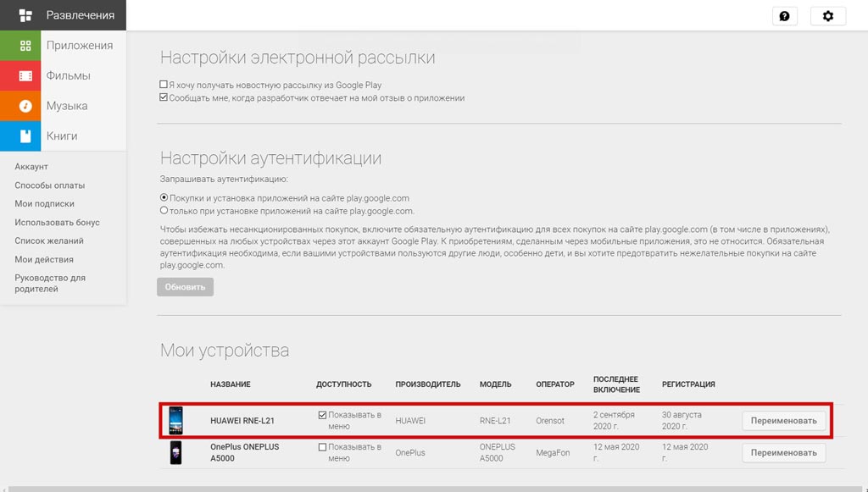Viewport: 868px width, 492px height.
Task: Click the 'Мои устройства' heading
Action: click(224, 351)
